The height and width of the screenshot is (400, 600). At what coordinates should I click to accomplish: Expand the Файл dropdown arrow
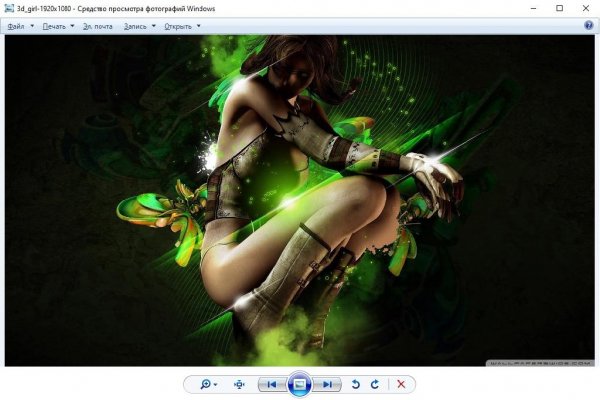[32, 26]
